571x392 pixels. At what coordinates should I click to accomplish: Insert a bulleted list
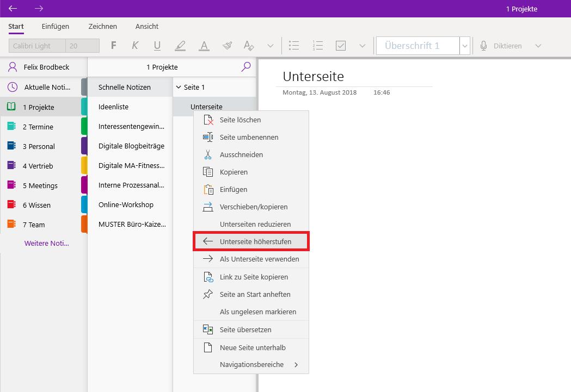[x=294, y=46]
